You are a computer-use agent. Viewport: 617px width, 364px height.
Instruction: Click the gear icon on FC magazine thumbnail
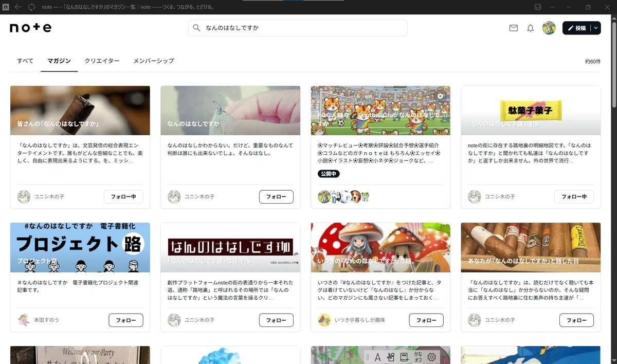click(x=440, y=96)
